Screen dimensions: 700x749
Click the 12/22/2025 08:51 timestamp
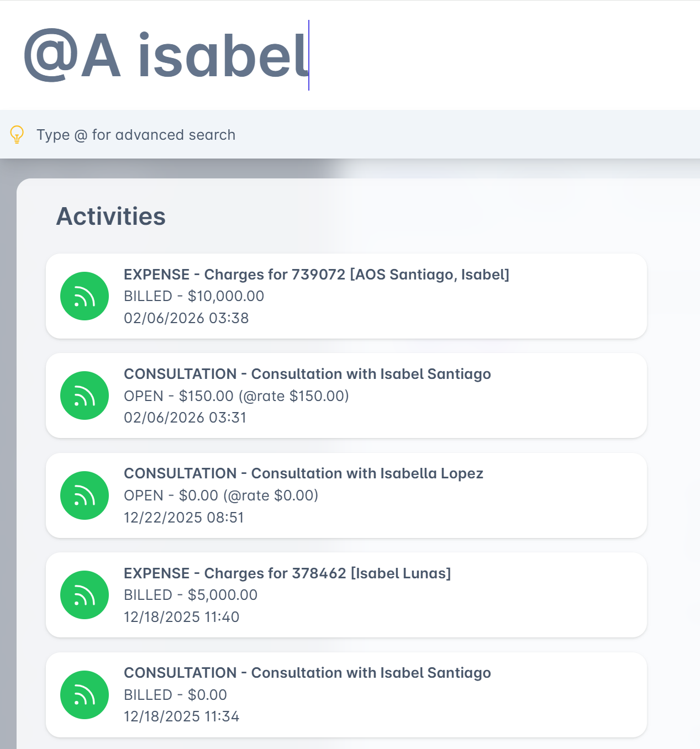click(183, 518)
